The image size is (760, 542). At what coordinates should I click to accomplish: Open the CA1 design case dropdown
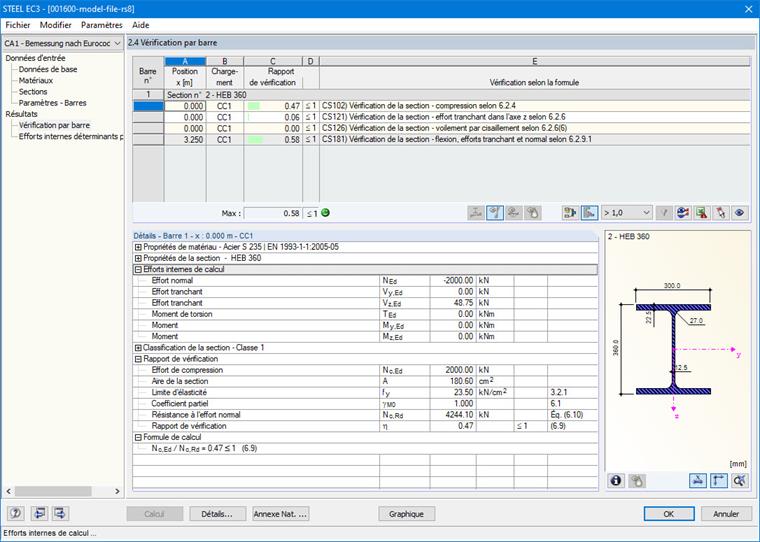tap(63, 44)
